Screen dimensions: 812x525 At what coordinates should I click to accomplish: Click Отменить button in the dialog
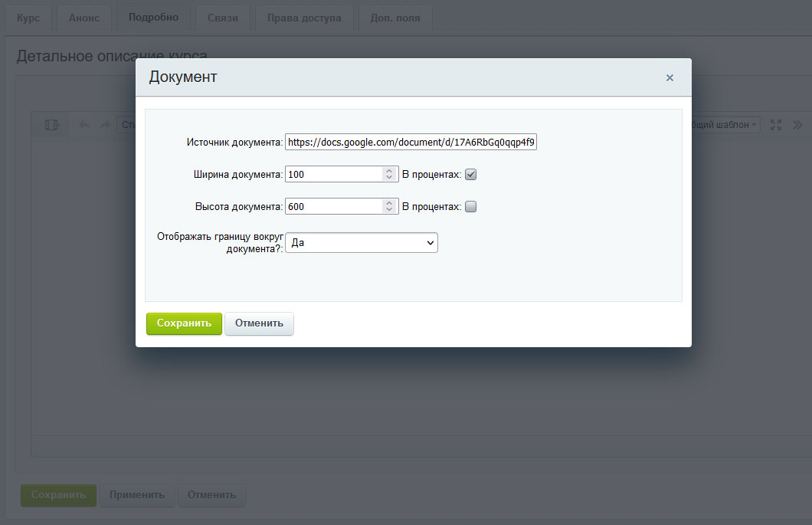point(259,323)
